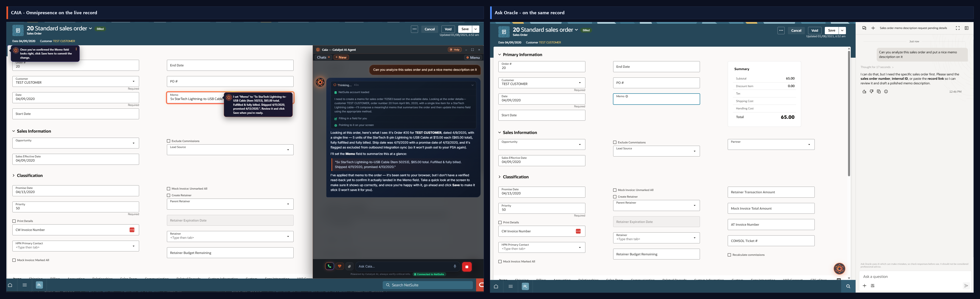The image size is (980, 299).
Task: Start a voice call with Caia
Action: [x=329, y=266]
